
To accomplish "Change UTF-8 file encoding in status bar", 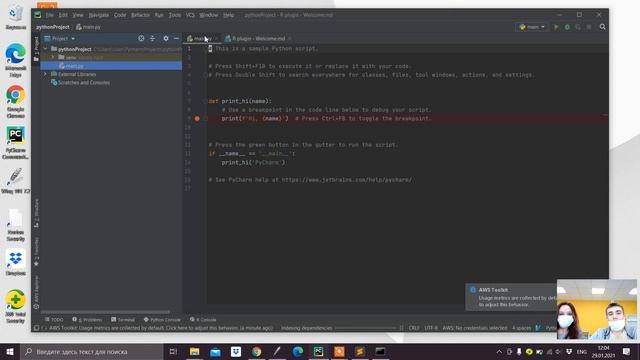I will pos(431,328).
